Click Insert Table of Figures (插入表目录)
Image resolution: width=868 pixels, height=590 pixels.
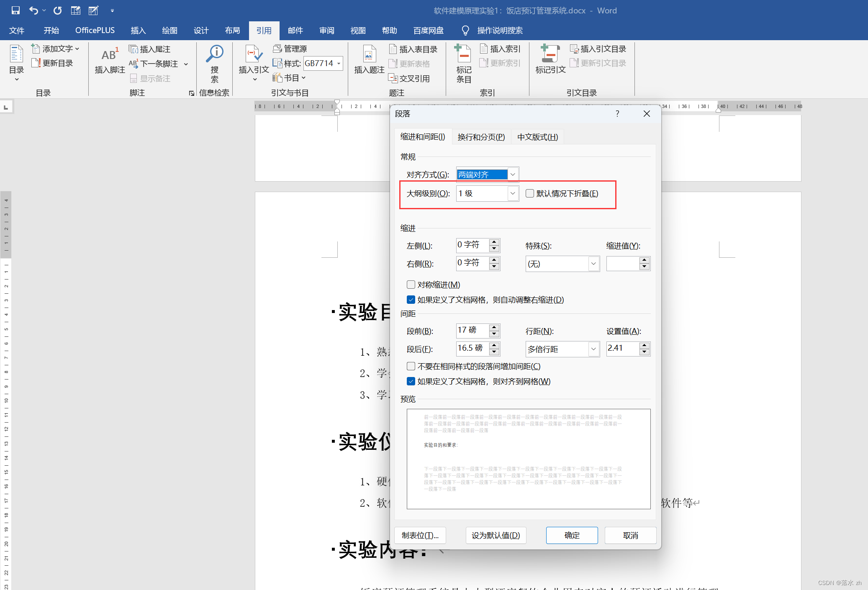(413, 49)
